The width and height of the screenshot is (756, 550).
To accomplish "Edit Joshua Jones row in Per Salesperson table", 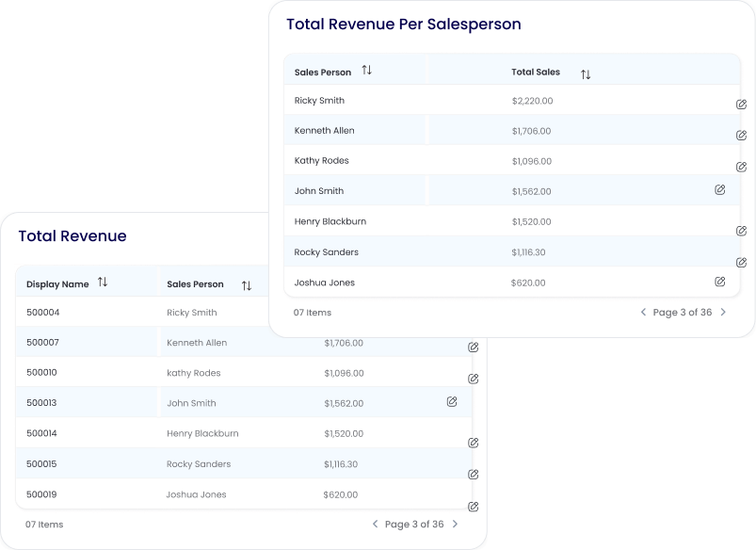I will tap(720, 281).
